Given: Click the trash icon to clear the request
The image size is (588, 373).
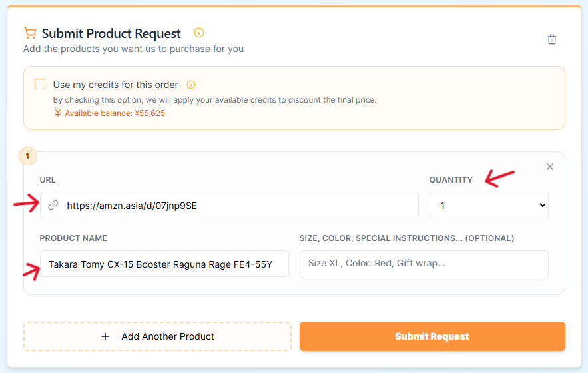Looking at the screenshot, I should (551, 39).
